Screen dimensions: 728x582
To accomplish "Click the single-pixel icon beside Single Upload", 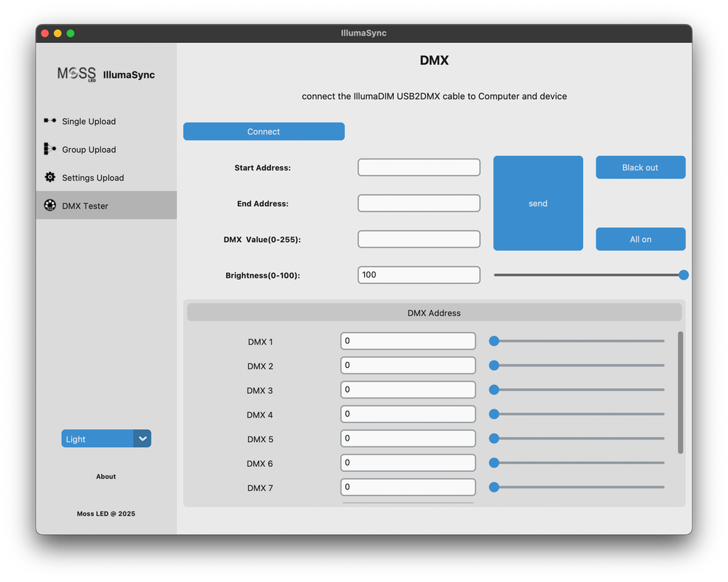I will pos(50,121).
